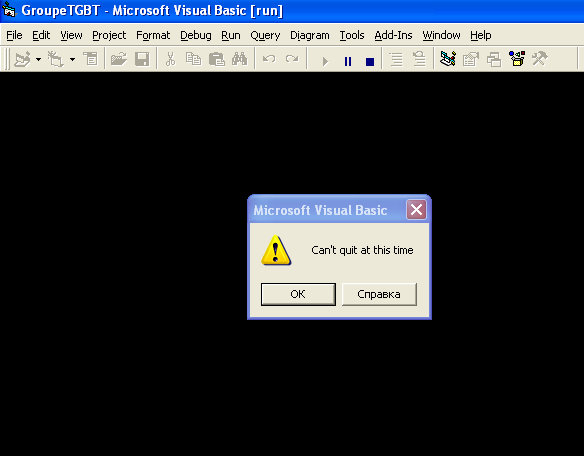Open the Project menu
584x456 pixels.
(109, 35)
